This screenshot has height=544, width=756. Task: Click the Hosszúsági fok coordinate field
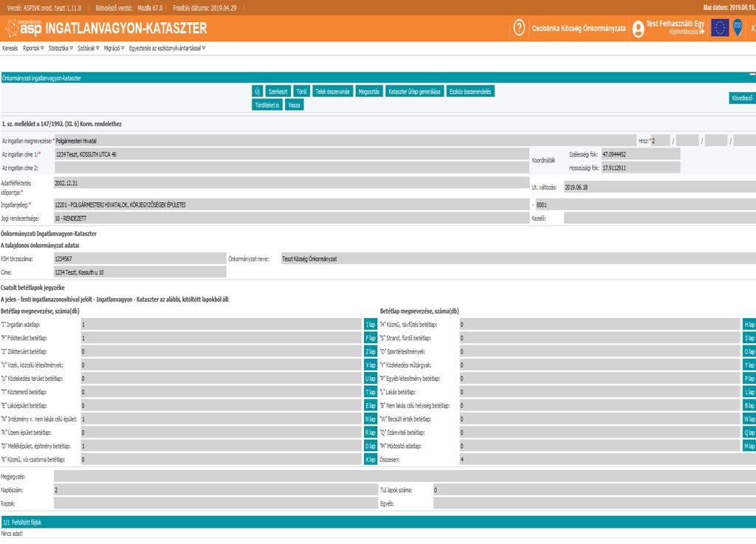click(640, 168)
